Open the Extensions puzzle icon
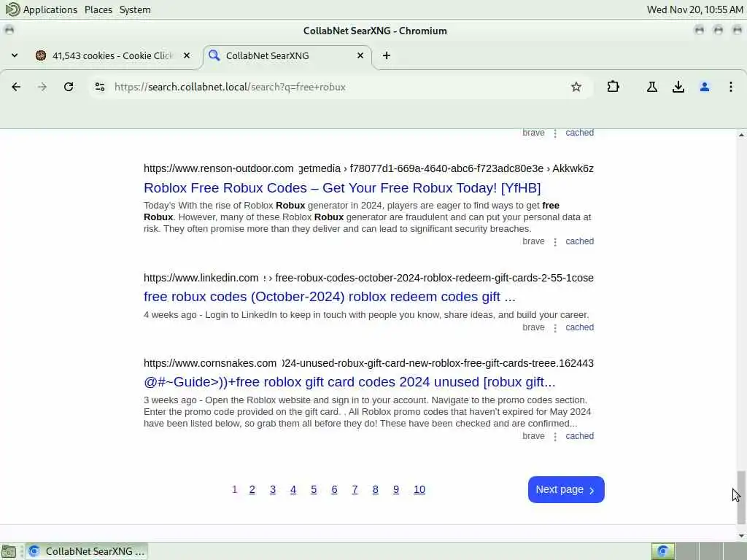 (x=613, y=87)
